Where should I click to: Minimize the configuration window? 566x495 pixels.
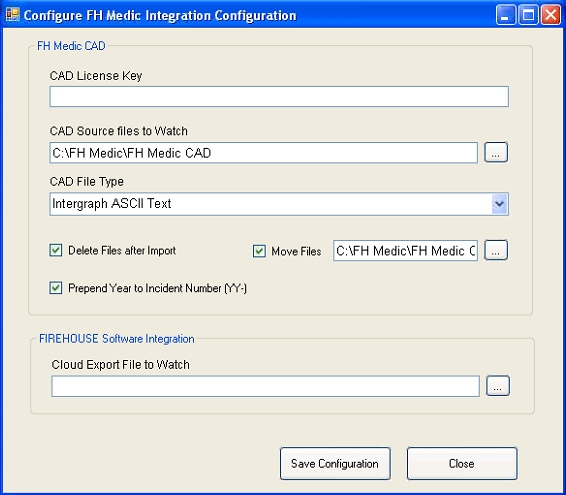pos(505,15)
